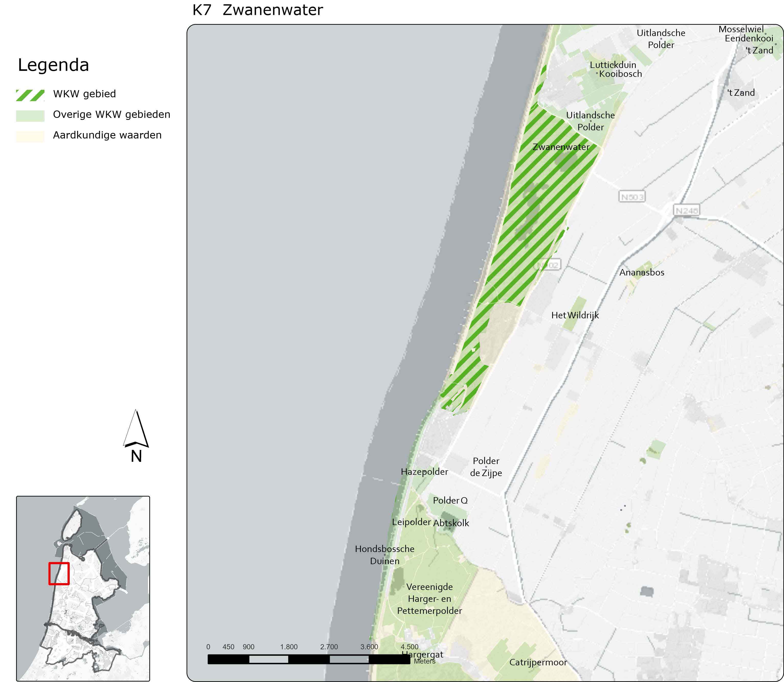
Task: Click the Aardkundige waarden beige swatch
Action: pos(30,136)
